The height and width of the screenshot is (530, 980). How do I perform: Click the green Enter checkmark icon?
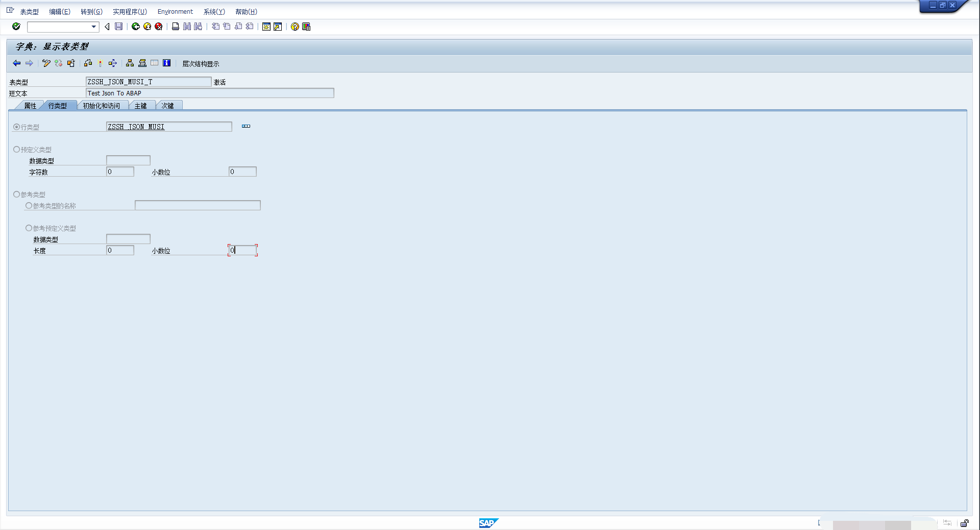[x=16, y=27]
